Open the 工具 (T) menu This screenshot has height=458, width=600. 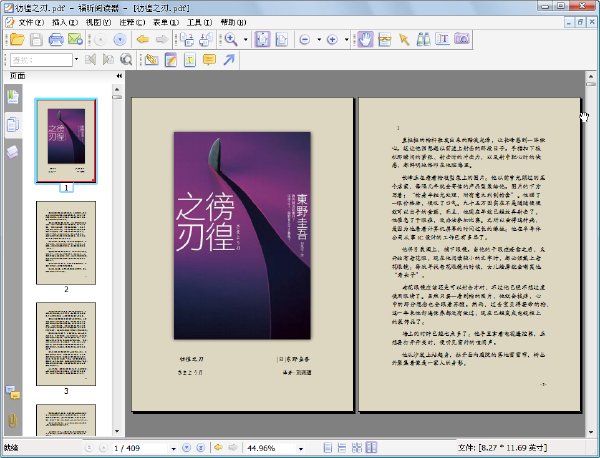199,23
